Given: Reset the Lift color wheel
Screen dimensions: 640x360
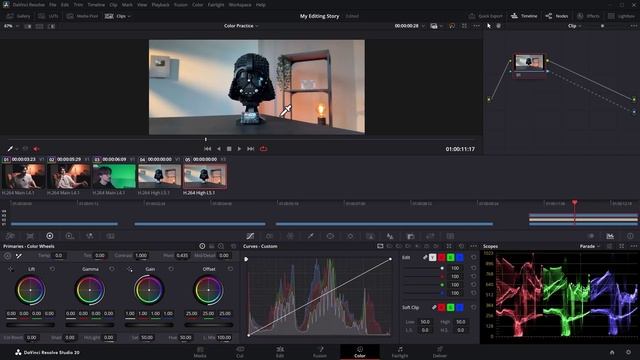Looking at the screenshot, I should 52,269.
